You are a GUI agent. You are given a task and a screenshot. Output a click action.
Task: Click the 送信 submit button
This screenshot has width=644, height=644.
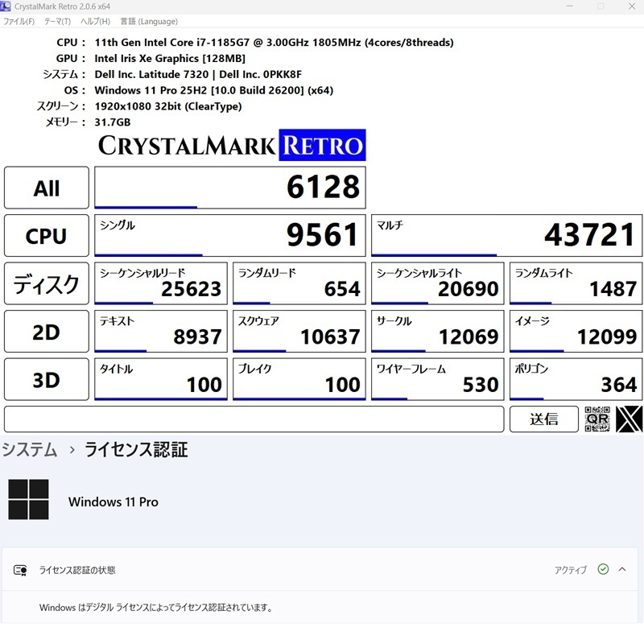(544, 419)
